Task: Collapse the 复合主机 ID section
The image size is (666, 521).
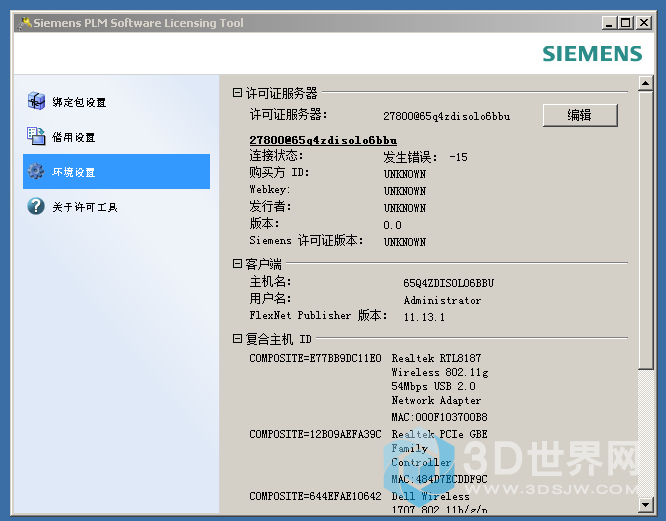Action: (x=237, y=338)
